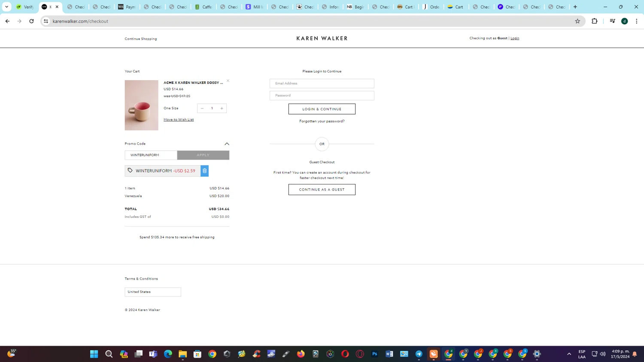
Task: Switch to the Paym tab
Action: tap(127, 7)
